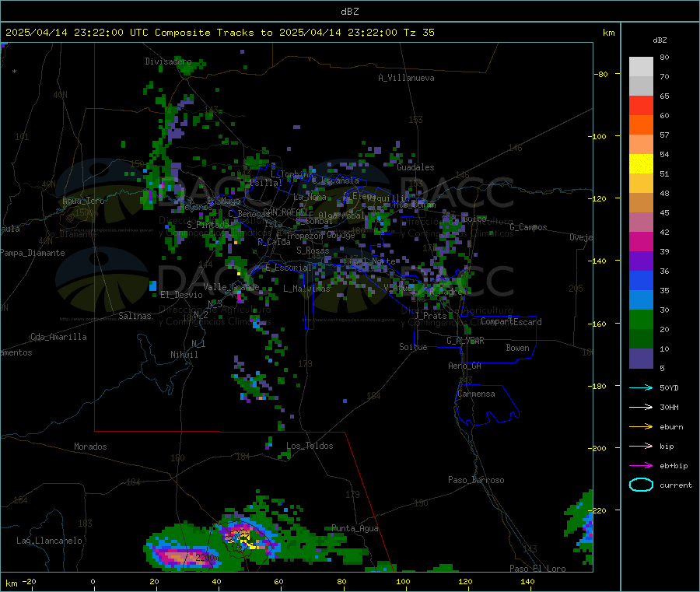700x592 pixels.
Task: Pick the light gray swatch between 80 and 70
Action: (x=641, y=67)
